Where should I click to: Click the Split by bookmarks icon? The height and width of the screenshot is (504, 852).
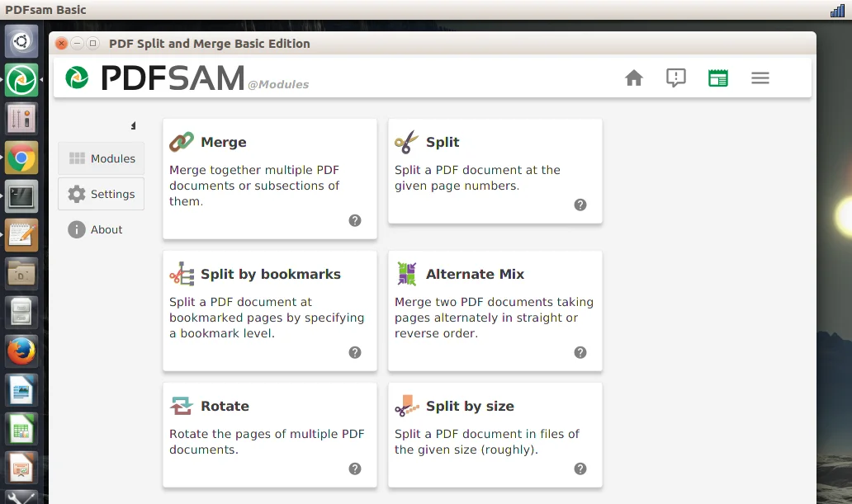pos(182,274)
